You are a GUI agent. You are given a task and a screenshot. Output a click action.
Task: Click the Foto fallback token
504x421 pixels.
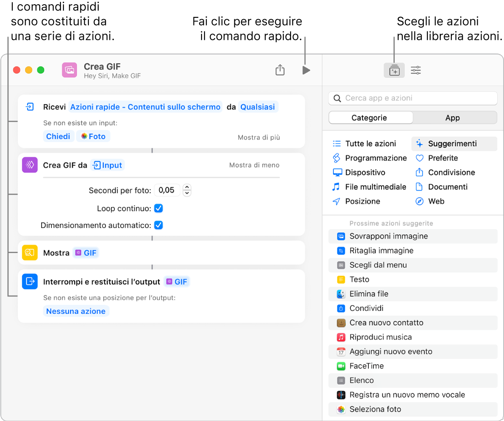(x=93, y=136)
